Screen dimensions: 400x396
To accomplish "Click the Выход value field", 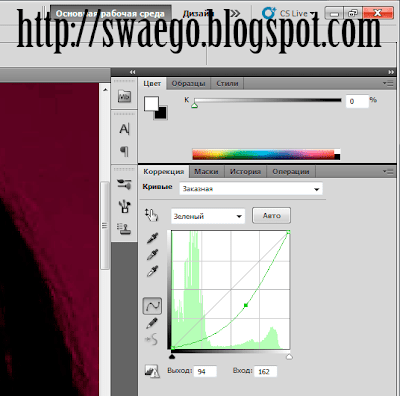I will 205,371.
